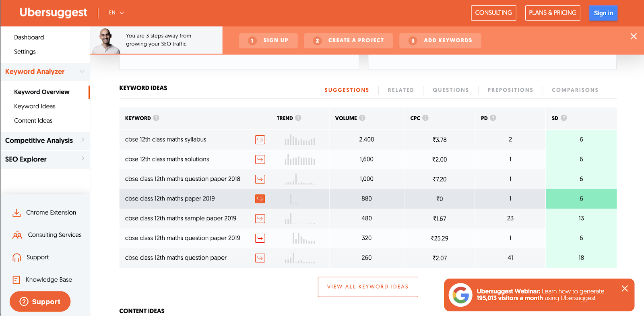The image size is (644, 316).
Task: Switch to the Suggestions tab
Action: click(347, 90)
